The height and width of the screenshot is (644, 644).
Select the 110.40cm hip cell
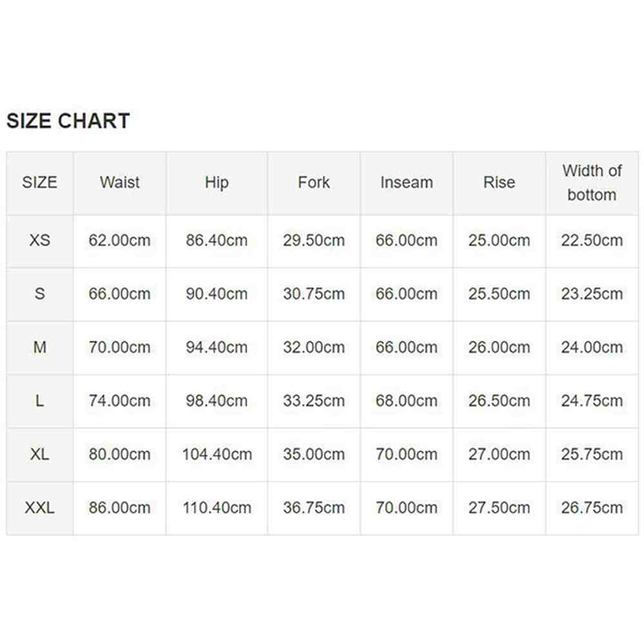coord(216,507)
